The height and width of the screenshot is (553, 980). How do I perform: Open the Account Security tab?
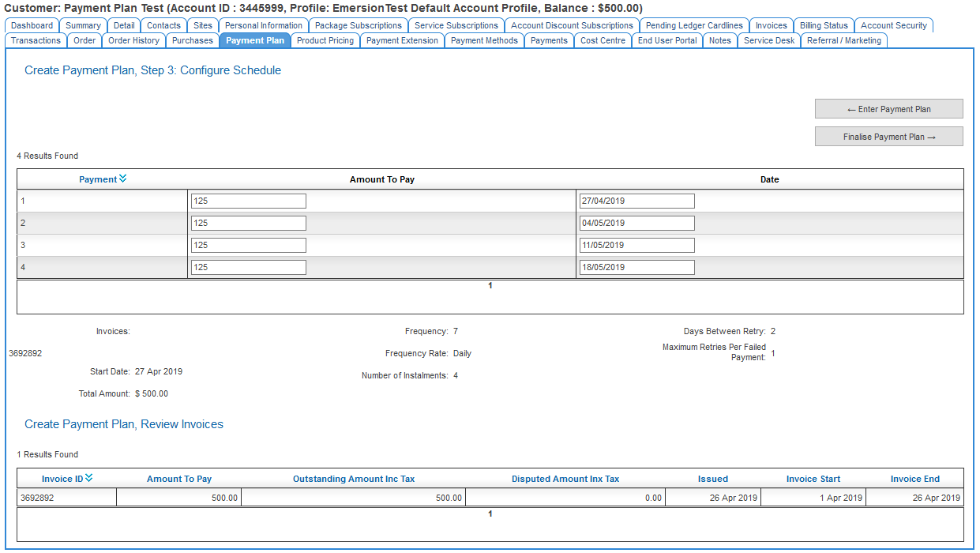click(893, 25)
